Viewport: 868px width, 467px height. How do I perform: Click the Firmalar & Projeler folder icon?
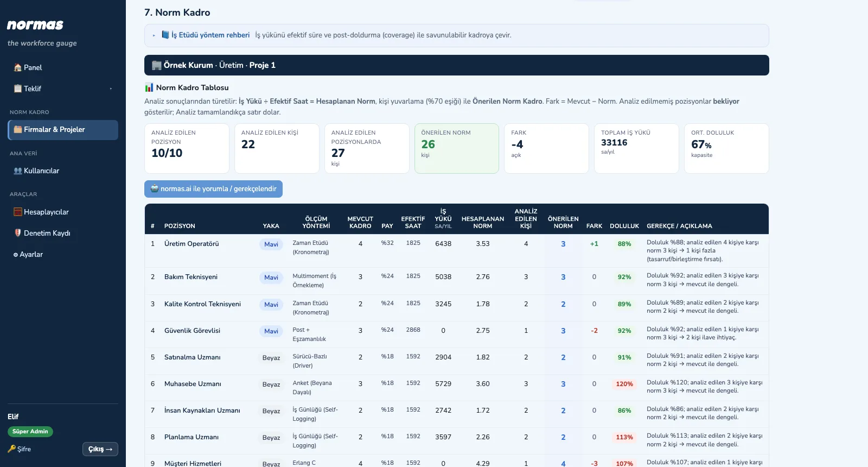pos(18,130)
